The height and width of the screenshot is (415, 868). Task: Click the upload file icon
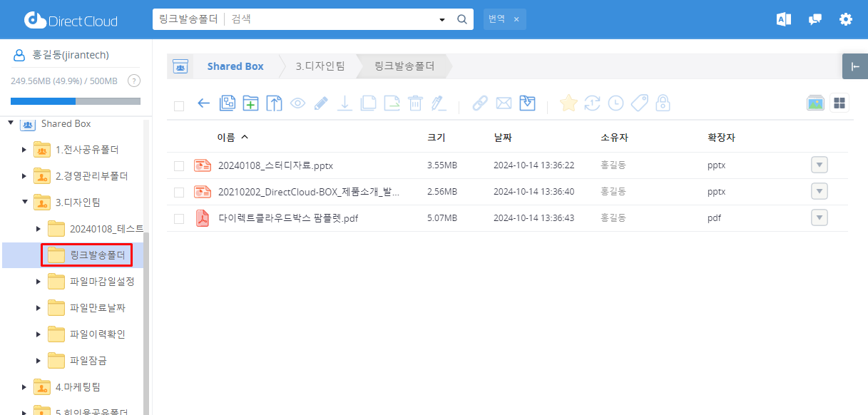pos(274,103)
